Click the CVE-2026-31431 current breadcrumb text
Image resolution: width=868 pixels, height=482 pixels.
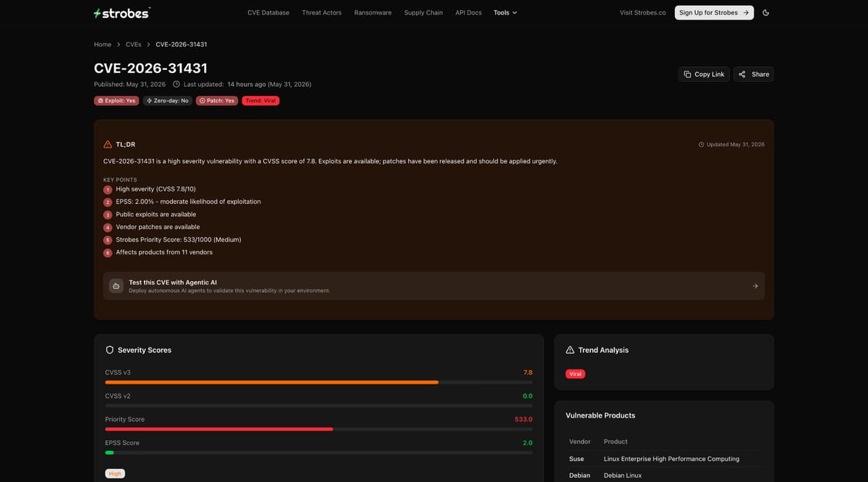182,44
